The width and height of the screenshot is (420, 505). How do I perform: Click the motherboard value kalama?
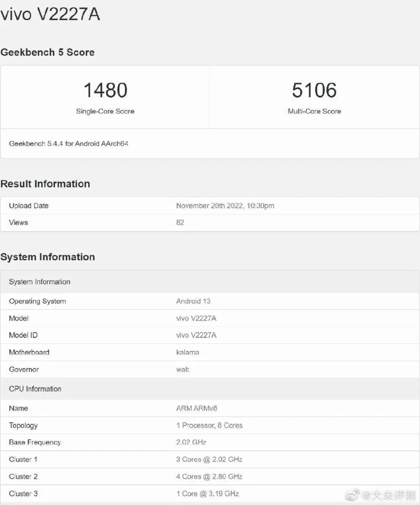point(188,352)
